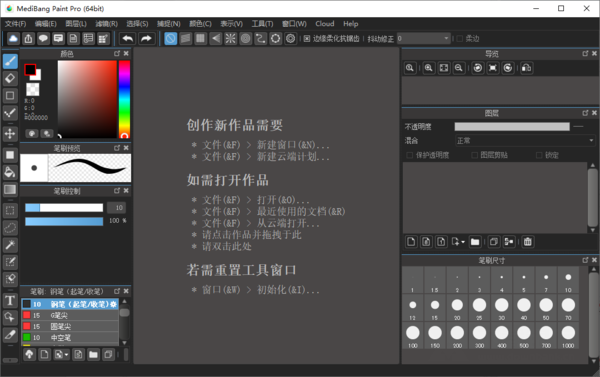Open the 混合 blend mode dropdown
The height and width of the screenshot is (377, 600).
coord(525,140)
